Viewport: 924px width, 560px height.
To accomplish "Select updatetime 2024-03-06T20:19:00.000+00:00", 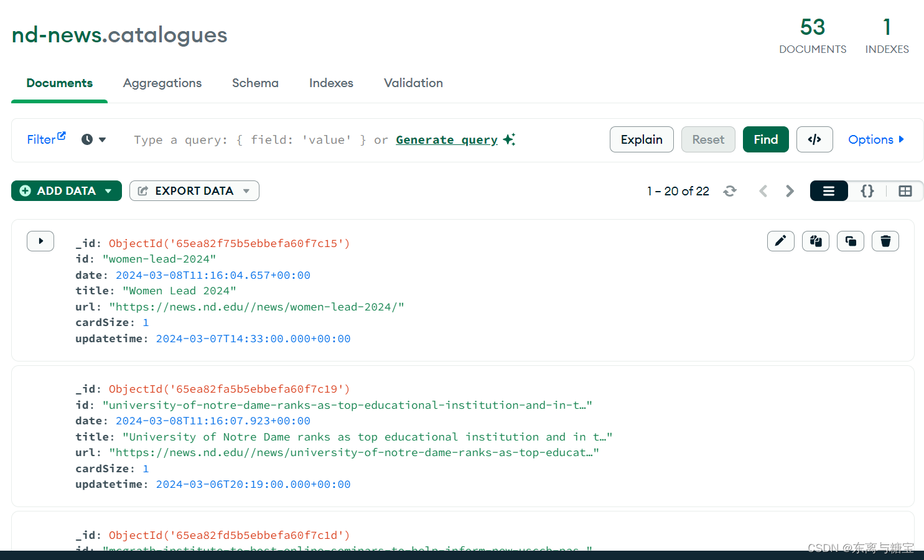I will point(253,484).
